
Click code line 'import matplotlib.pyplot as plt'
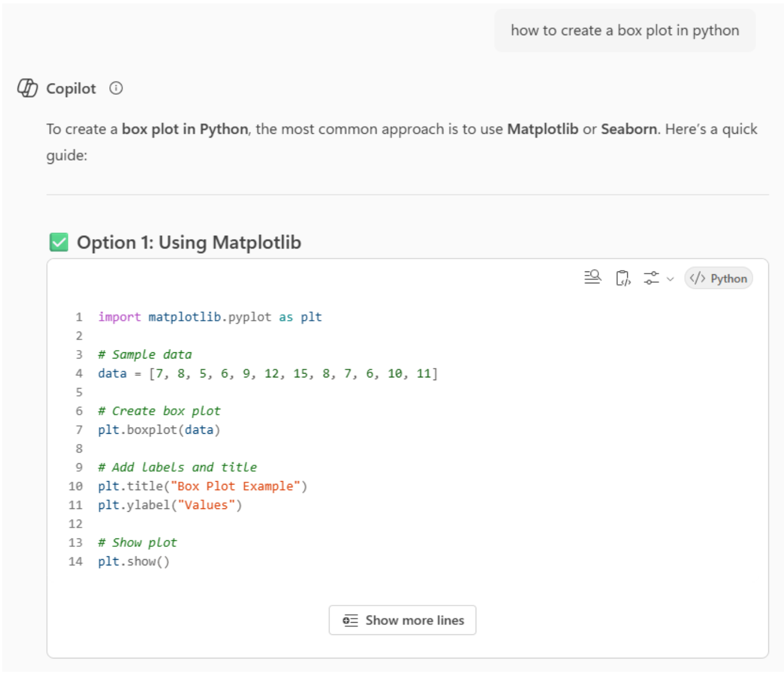[210, 317]
